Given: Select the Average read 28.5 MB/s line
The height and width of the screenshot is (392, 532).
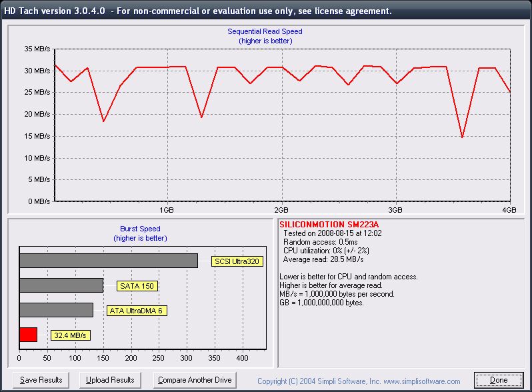Looking at the screenshot, I should [323, 259].
